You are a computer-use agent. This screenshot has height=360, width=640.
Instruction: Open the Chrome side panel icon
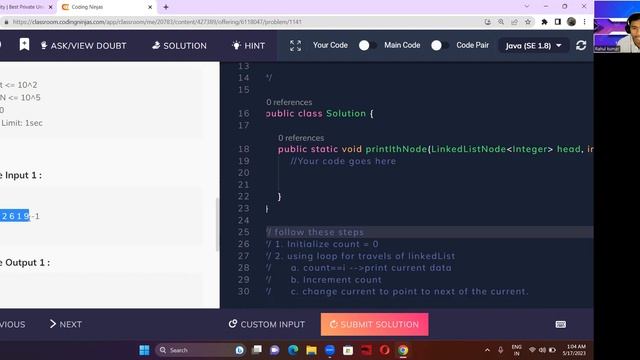(x=558, y=22)
